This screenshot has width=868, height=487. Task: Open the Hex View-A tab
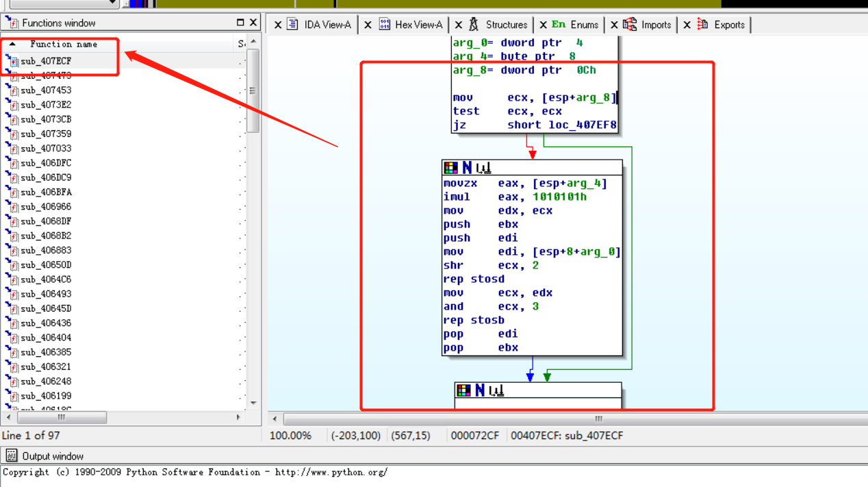418,25
